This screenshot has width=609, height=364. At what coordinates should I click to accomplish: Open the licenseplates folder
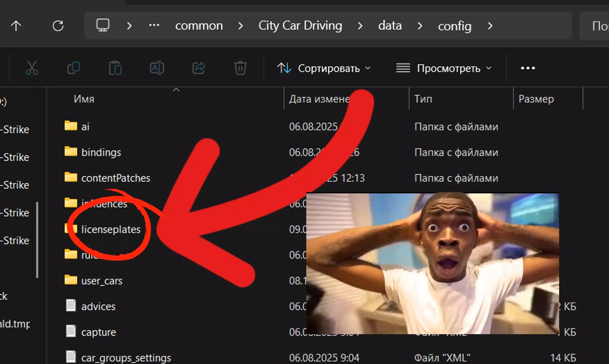click(x=111, y=230)
